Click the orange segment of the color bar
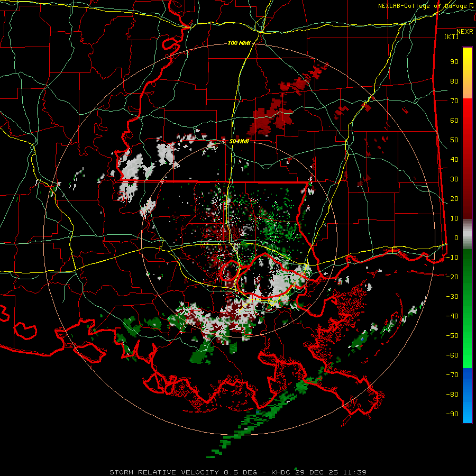 coord(467,90)
